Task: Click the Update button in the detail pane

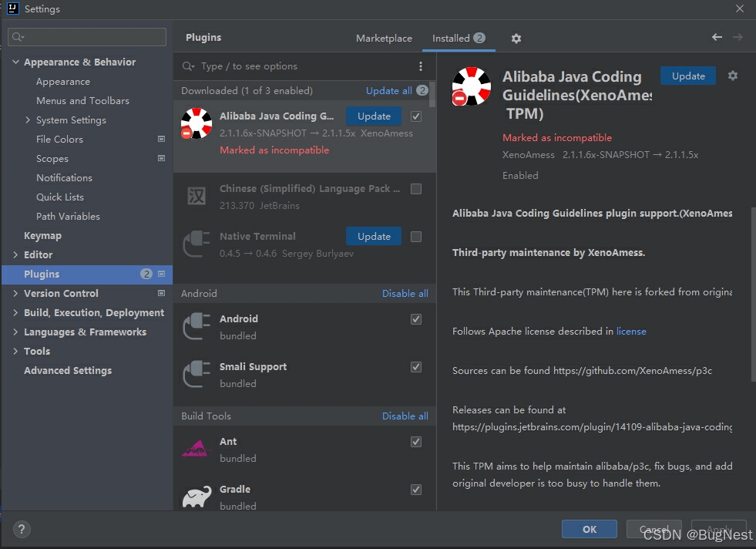Action: [x=688, y=76]
